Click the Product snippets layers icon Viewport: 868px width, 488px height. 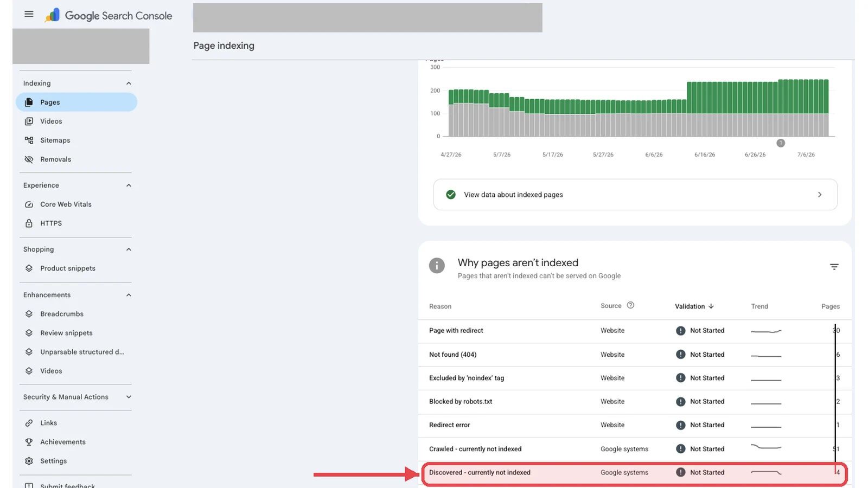(x=29, y=268)
